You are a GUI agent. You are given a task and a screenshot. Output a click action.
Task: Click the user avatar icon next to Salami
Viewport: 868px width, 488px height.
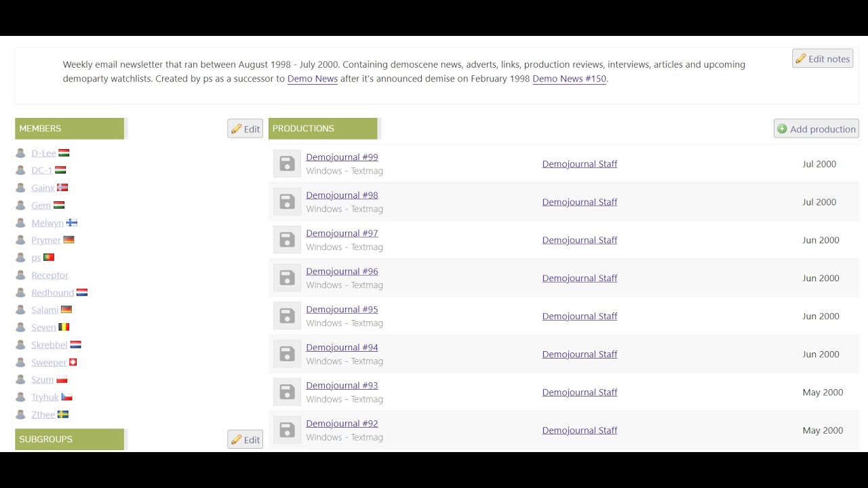click(20, 310)
